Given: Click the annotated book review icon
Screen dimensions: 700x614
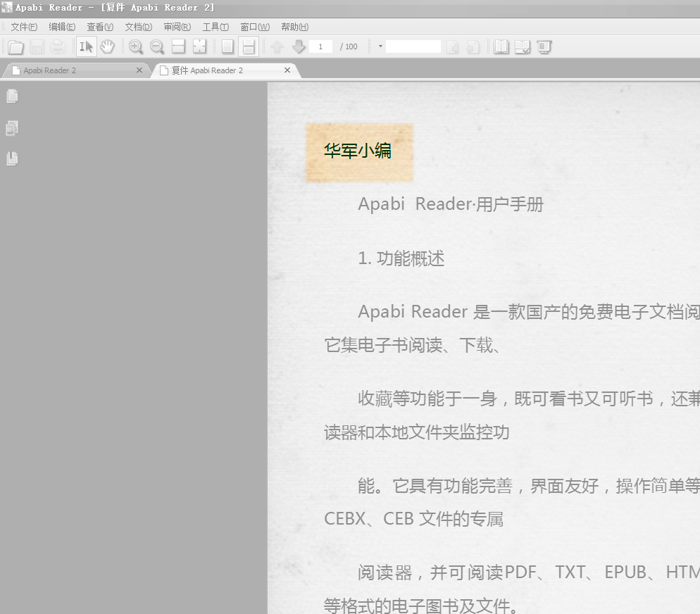Looking at the screenshot, I should pyautogui.click(x=523, y=46).
